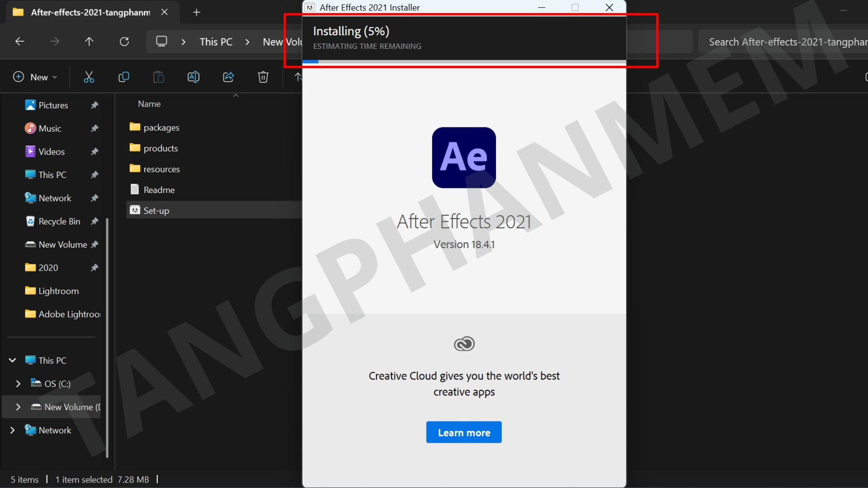Image resolution: width=868 pixels, height=488 pixels.
Task: Unpin Music from Quick access
Action: point(94,128)
